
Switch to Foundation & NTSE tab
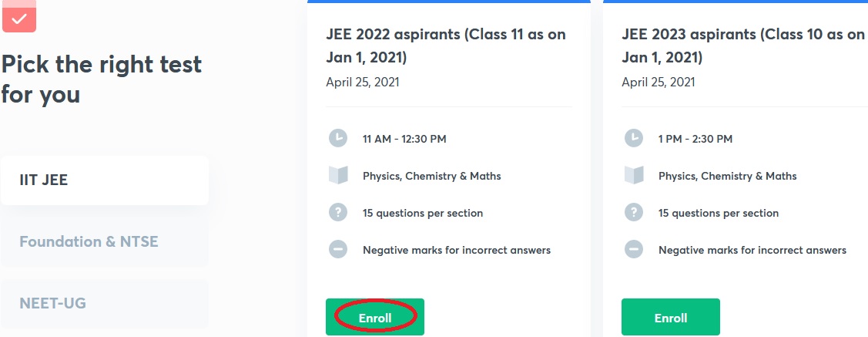click(x=105, y=241)
